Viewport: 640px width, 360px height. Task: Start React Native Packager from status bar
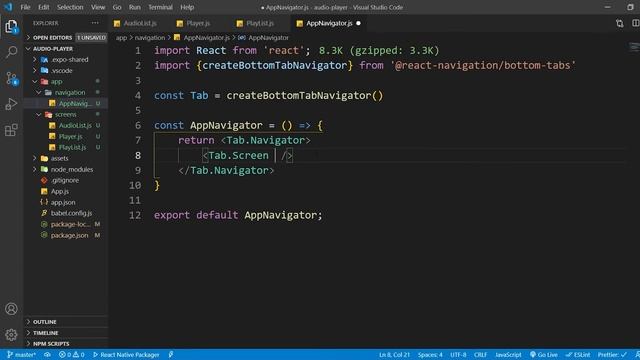(126, 355)
